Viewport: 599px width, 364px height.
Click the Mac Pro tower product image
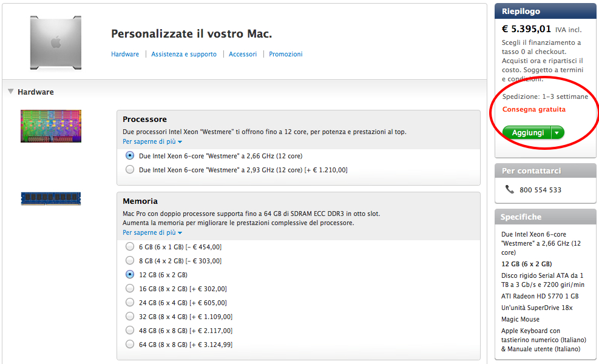[56, 42]
